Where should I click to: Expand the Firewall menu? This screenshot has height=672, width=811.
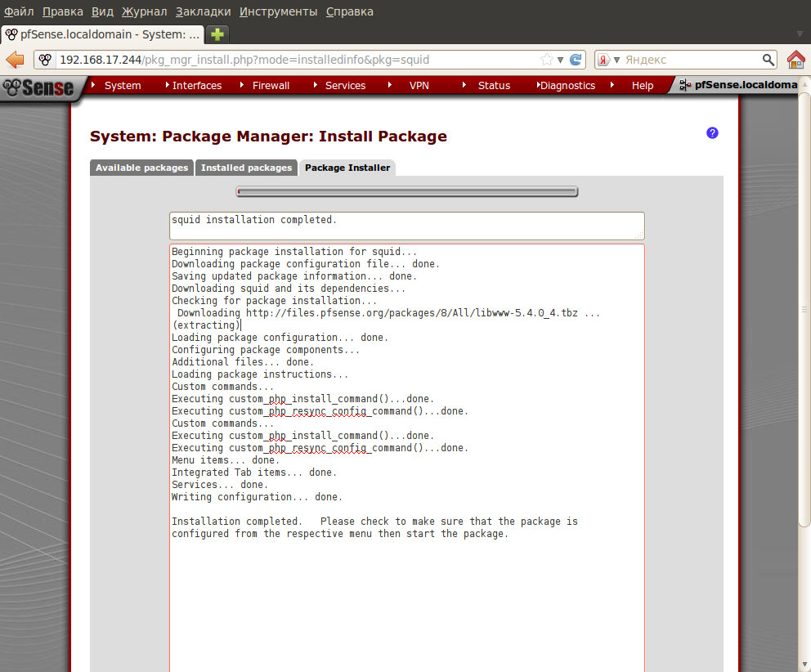pos(271,85)
